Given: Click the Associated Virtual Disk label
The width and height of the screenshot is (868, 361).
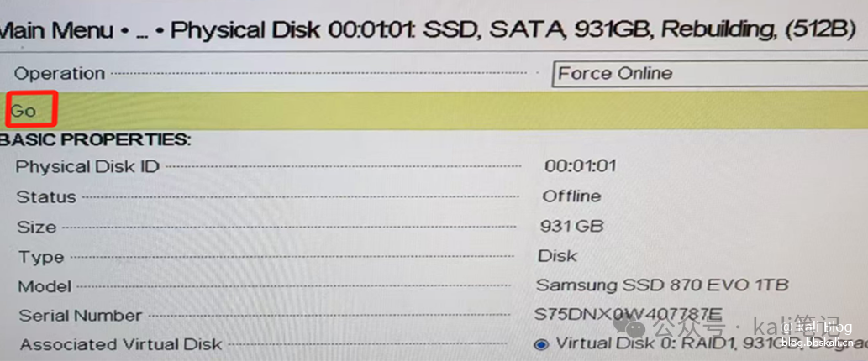Looking at the screenshot, I should [x=121, y=344].
